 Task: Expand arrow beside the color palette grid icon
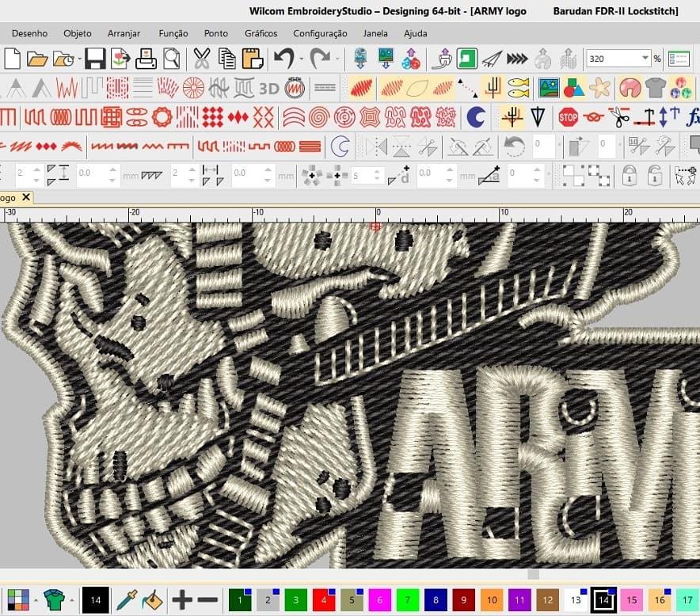[36, 600]
